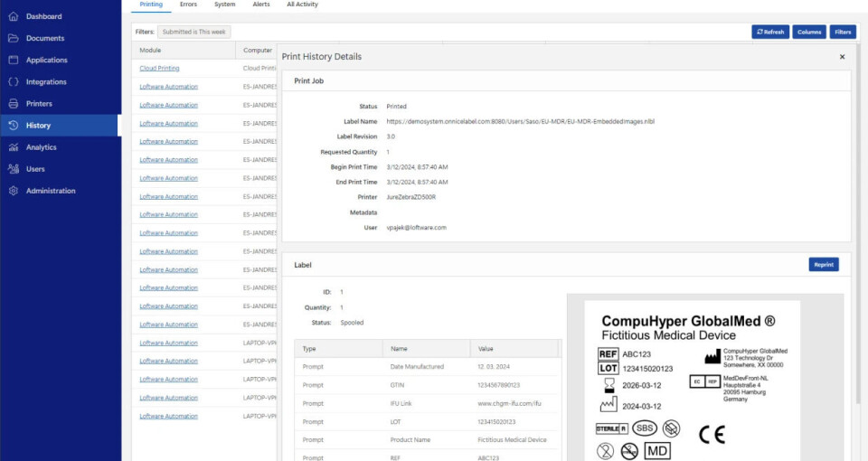Open Analytics via its chart icon
The width and height of the screenshot is (868, 461).
point(13,147)
